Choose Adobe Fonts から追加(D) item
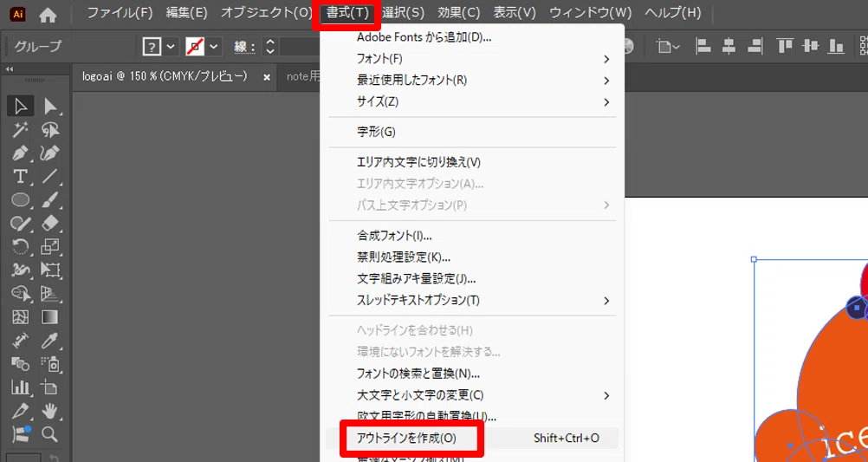Screen dimensions: 868x462 tap(471, 37)
